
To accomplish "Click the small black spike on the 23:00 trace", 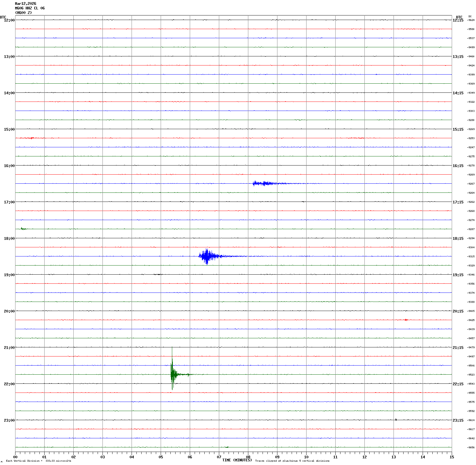I will click(396, 420).
